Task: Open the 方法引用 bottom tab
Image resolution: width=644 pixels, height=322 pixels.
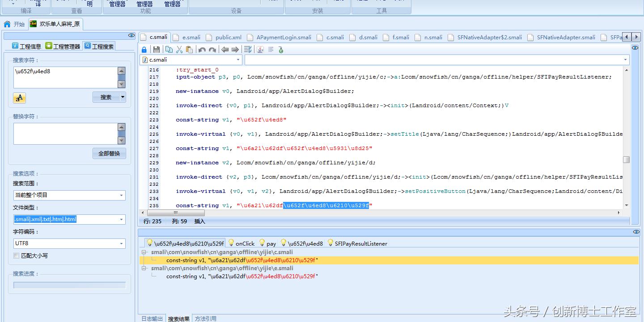Action: tap(205, 318)
